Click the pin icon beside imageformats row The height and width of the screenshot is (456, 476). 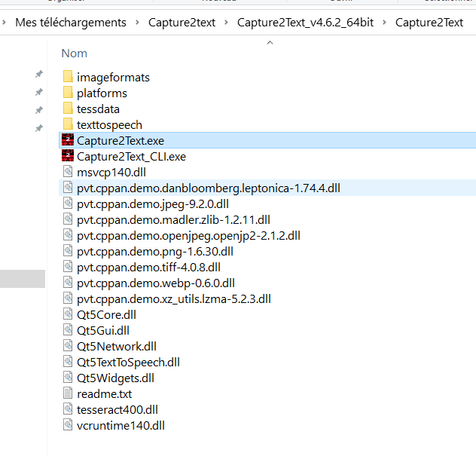[x=39, y=74]
